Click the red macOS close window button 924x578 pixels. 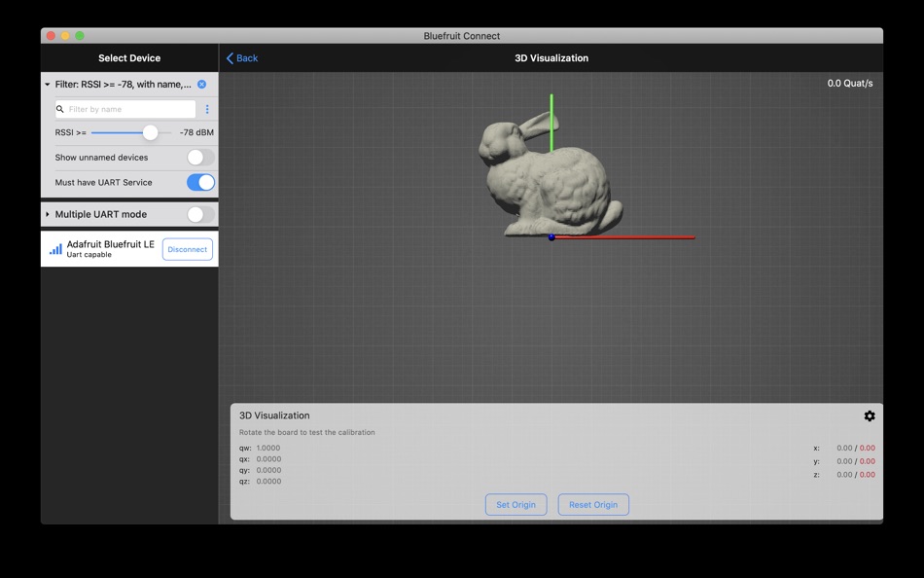(x=51, y=36)
